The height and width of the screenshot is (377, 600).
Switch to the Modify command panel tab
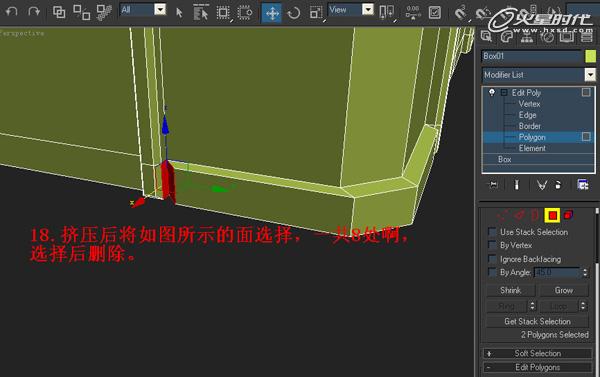coord(507,36)
